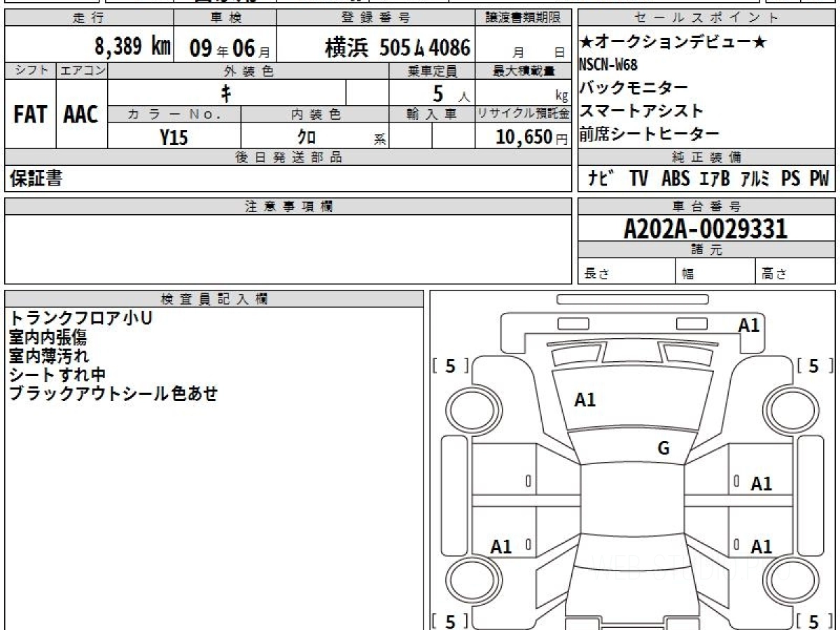Image resolution: width=840 pixels, height=630 pixels.
Task: Select recycle deposit 10,650円
Action: (532, 137)
